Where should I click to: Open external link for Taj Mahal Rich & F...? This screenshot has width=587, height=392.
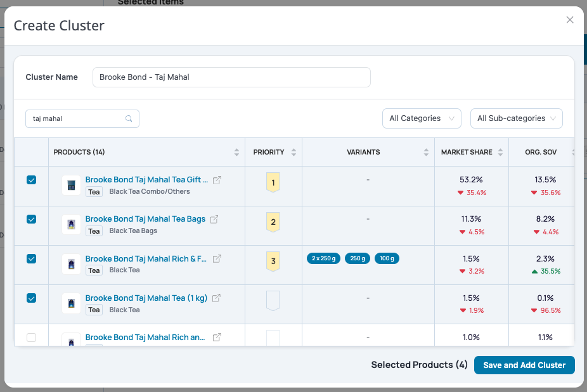(217, 259)
